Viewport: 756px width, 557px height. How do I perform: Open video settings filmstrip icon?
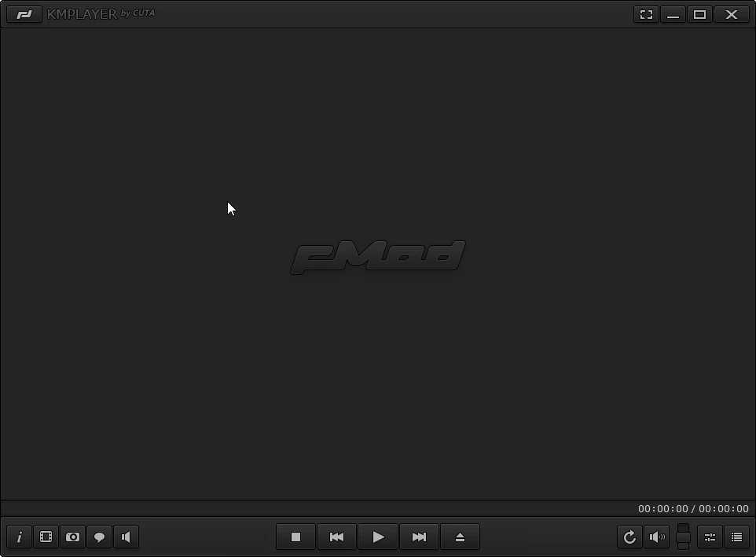click(46, 537)
